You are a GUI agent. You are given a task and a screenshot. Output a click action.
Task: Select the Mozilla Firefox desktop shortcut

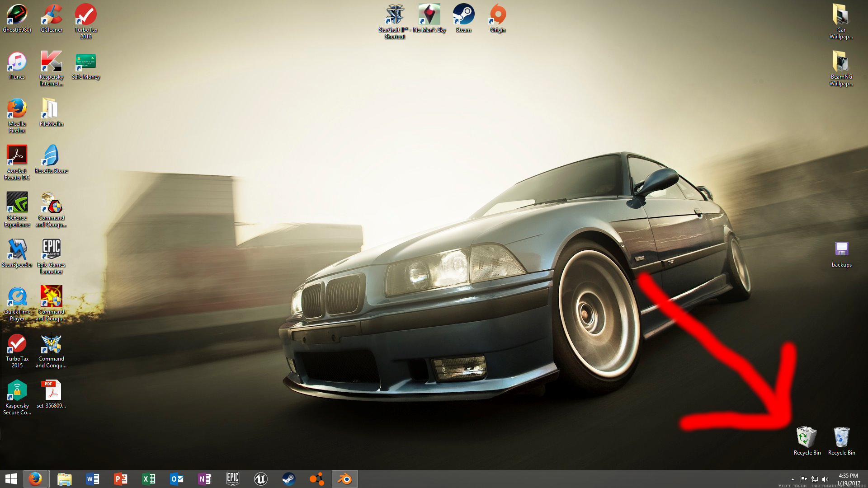tap(17, 115)
